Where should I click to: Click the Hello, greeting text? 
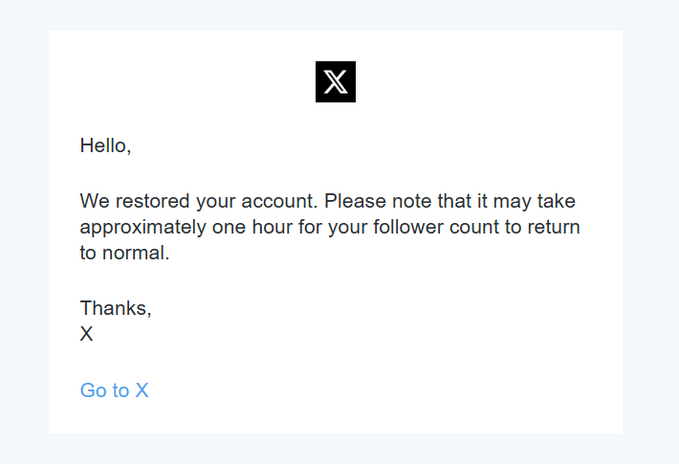(105, 146)
